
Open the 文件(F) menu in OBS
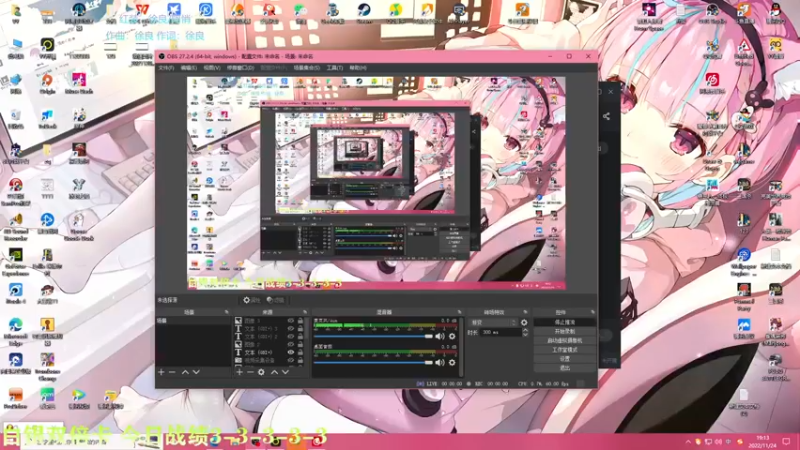pyautogui.click(x=166, y=68)
